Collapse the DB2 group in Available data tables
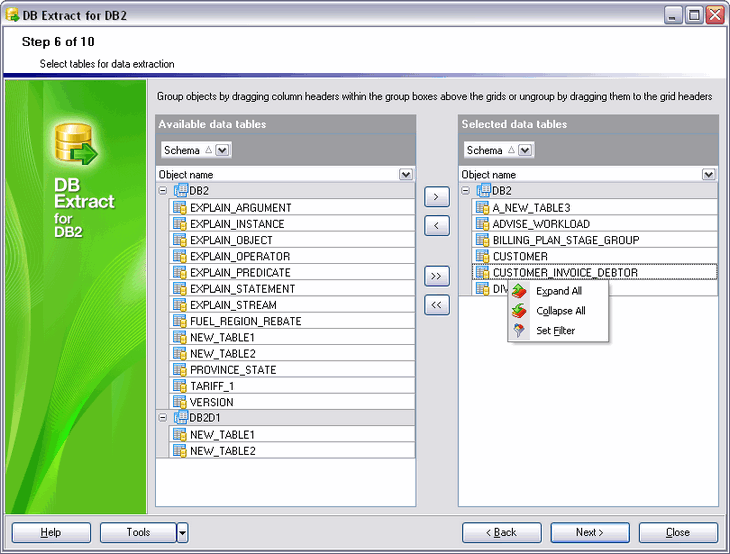This screenshot has width=730, height=554. pyautogui.click(x=162, y=191)
